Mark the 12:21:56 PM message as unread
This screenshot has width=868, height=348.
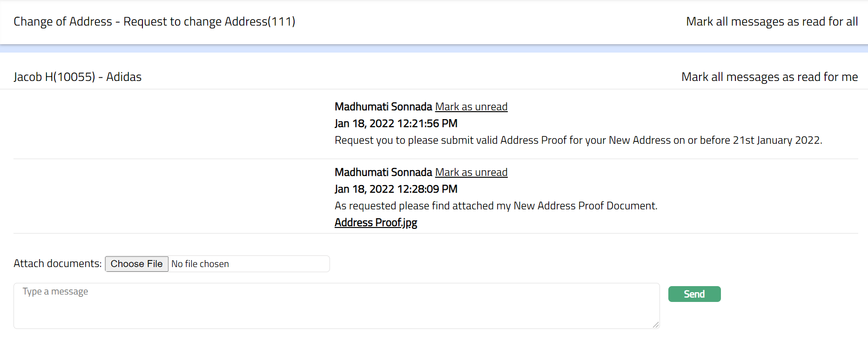[471, 107]
